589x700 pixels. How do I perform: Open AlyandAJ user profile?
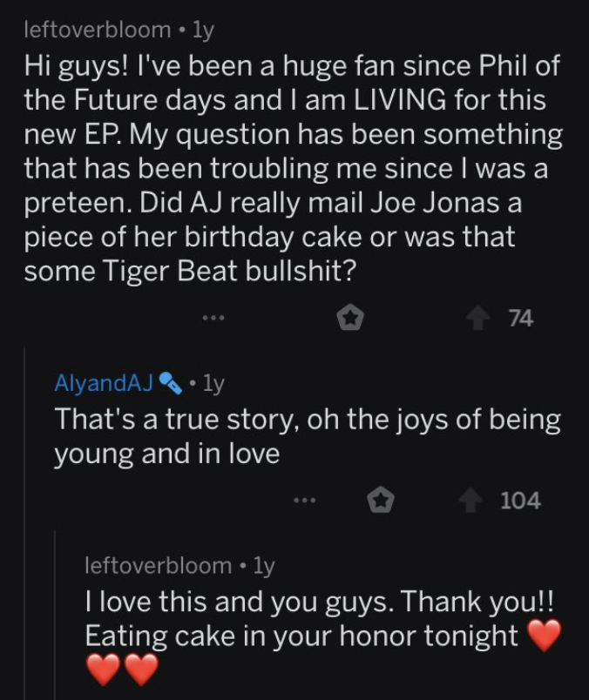click(x=104, y=383)
